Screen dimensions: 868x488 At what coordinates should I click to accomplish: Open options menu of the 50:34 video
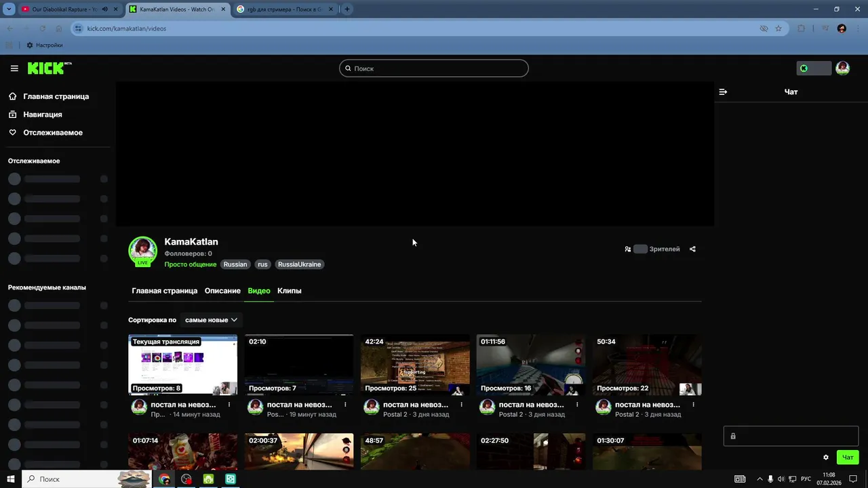693,405
